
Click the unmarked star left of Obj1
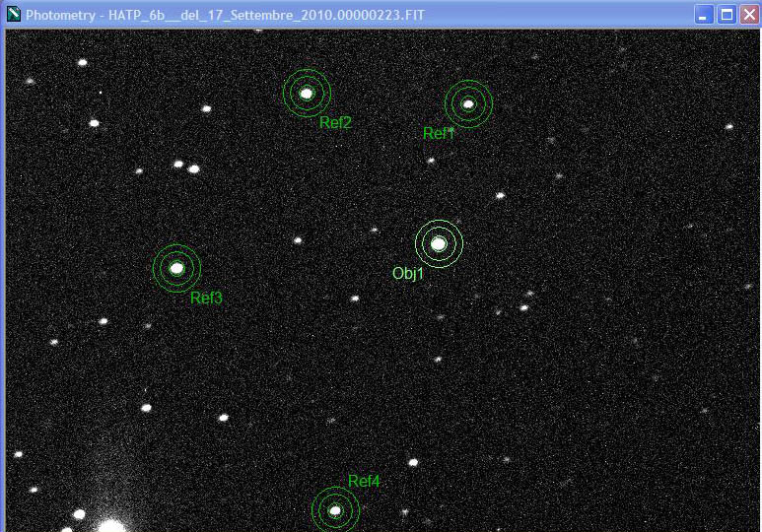click(298, 240)
